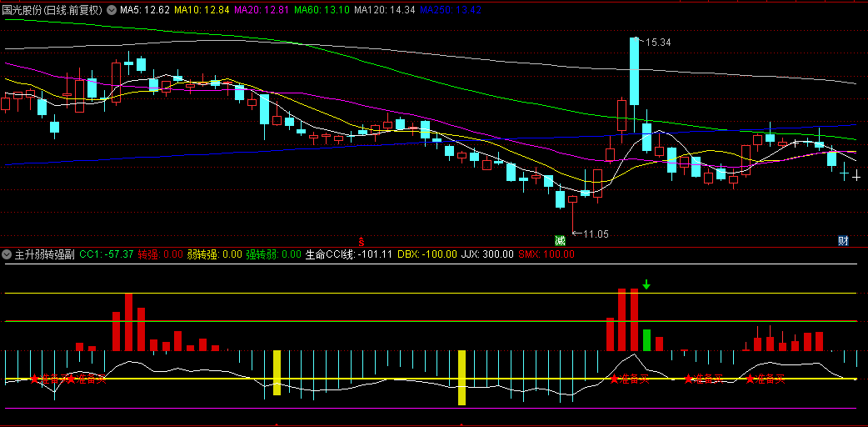The image size is (868, 427).
Task: Click the green bar in indicator panel
Action: point(646,340)
